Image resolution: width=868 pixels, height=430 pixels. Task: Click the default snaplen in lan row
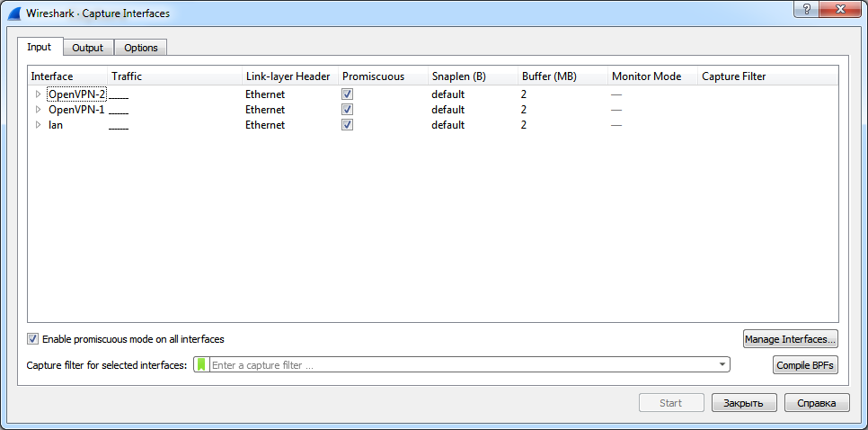(447, 125)
